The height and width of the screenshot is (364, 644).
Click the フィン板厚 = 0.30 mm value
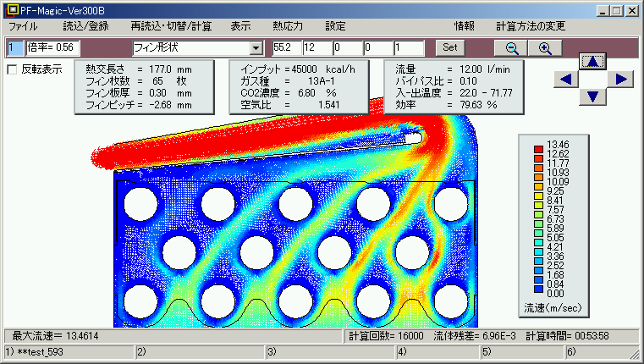[x=139, y=93]
